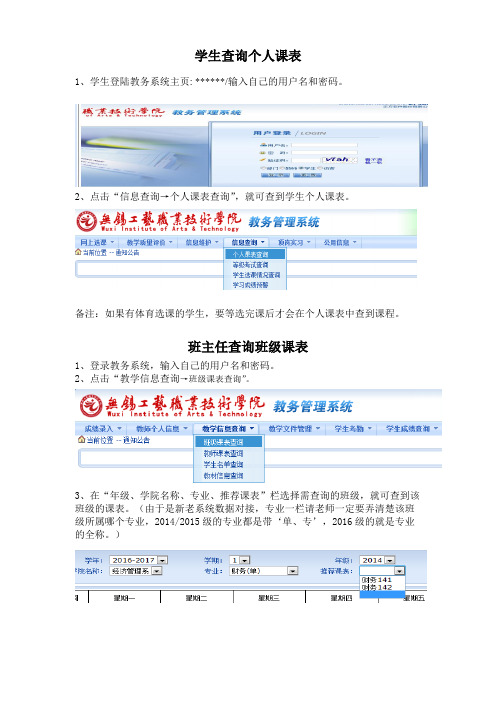Open the 教学文件管理 menu
This screenshot has height=702, width=496.
294,428
